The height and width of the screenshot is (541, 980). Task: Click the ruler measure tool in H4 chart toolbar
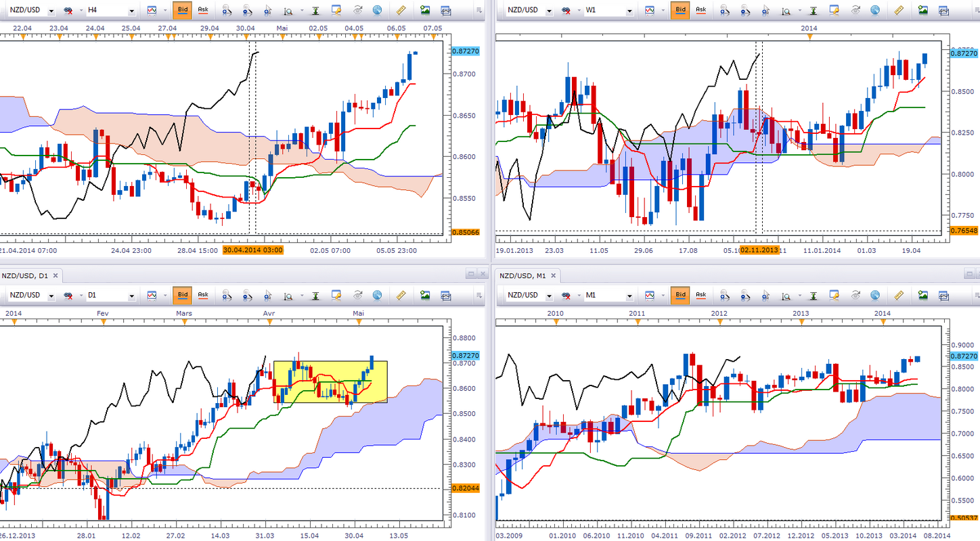tap(401, 10)
